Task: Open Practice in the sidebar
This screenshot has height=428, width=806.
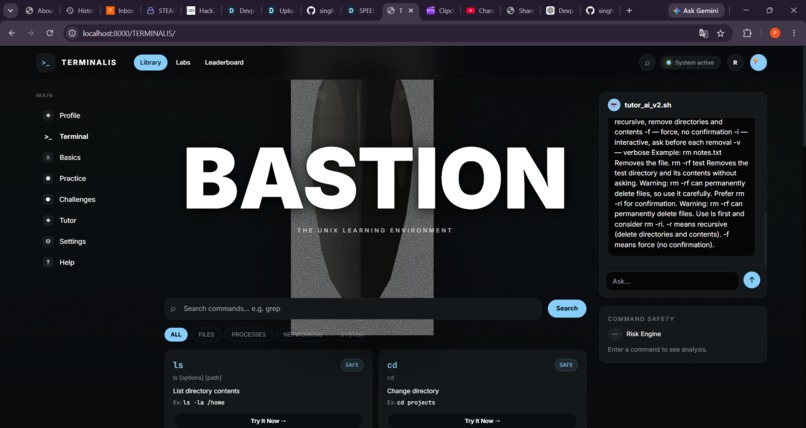Action: [65, 178]
